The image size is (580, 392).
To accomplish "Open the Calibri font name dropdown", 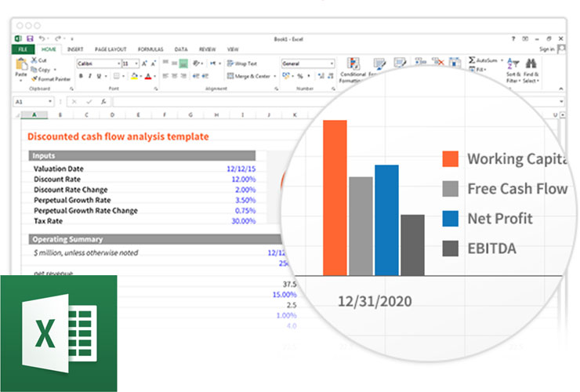I will (118, 64).
